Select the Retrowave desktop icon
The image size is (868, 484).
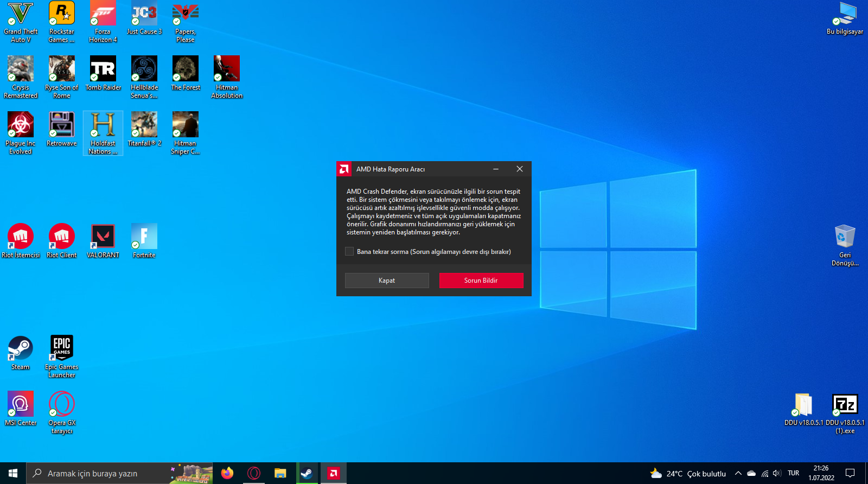pos(62,130)
